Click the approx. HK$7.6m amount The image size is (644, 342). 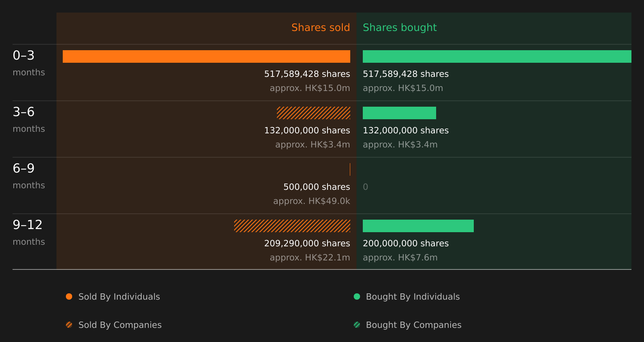[x=400, y=258]
